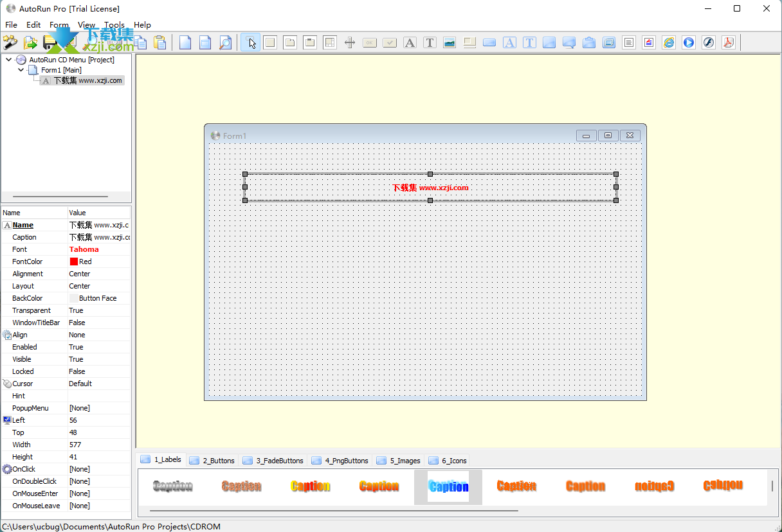The width and height of the screenshot is (782, 532).
Task: Pick the tab control tool
Action: click(290, 43)
